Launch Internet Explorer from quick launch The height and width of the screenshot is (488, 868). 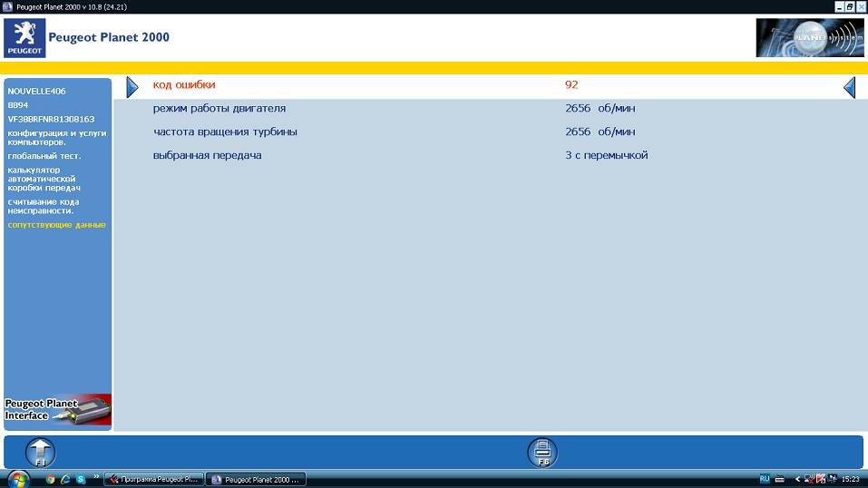(x=66, y=478)
